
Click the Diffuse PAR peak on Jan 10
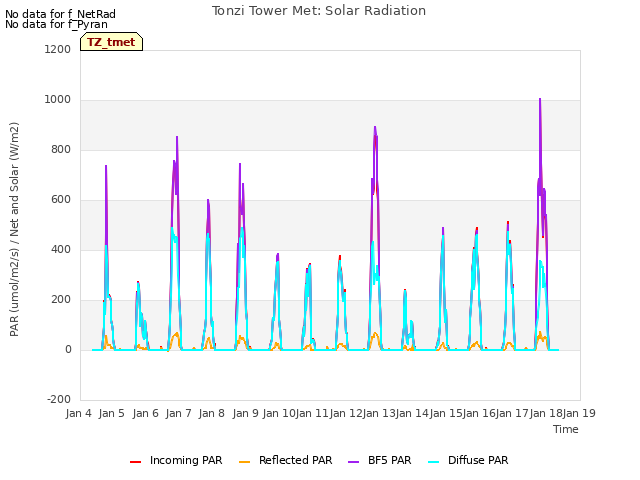[278, 262]
